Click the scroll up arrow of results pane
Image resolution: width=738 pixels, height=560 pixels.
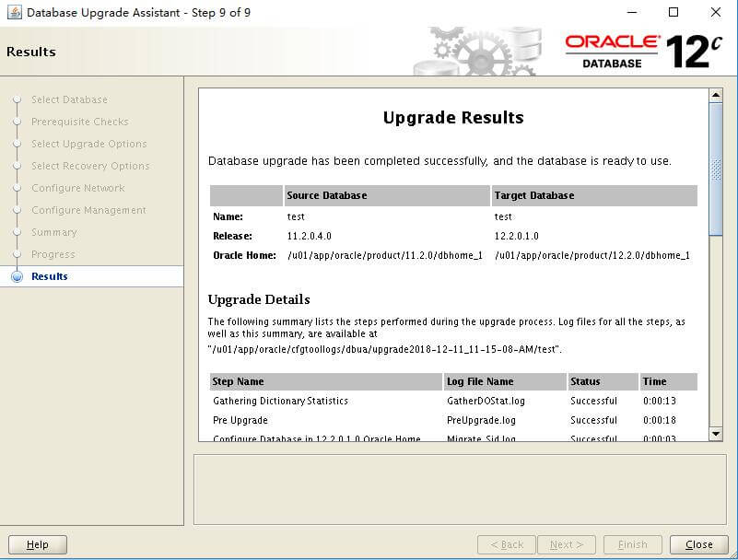pos(715,95)
